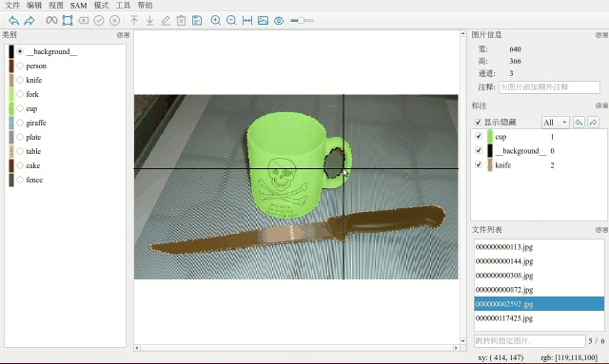Click the pencil edit annotation icon

pos(166,21)
